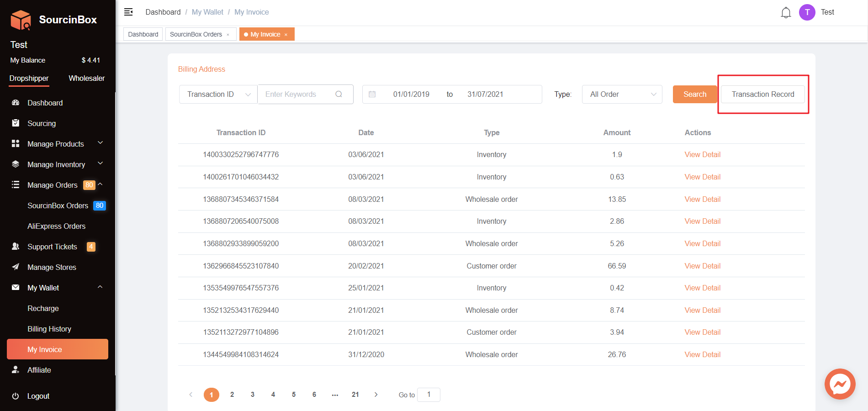Viewport: 868px width, 411px height.
Task: Click the SourcinBox logo icon
Action: (x=21, y=20)
